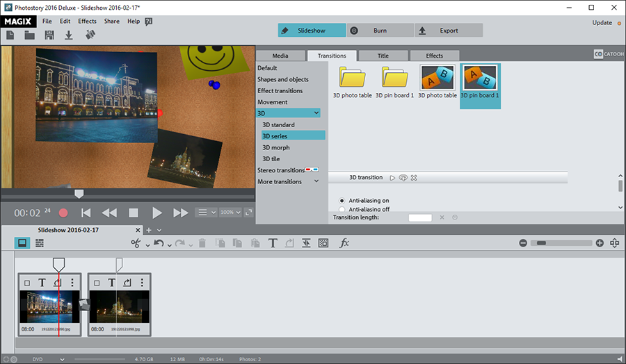626x364 pixels.
Task: Click the new project icon
Action: [10, 35]
